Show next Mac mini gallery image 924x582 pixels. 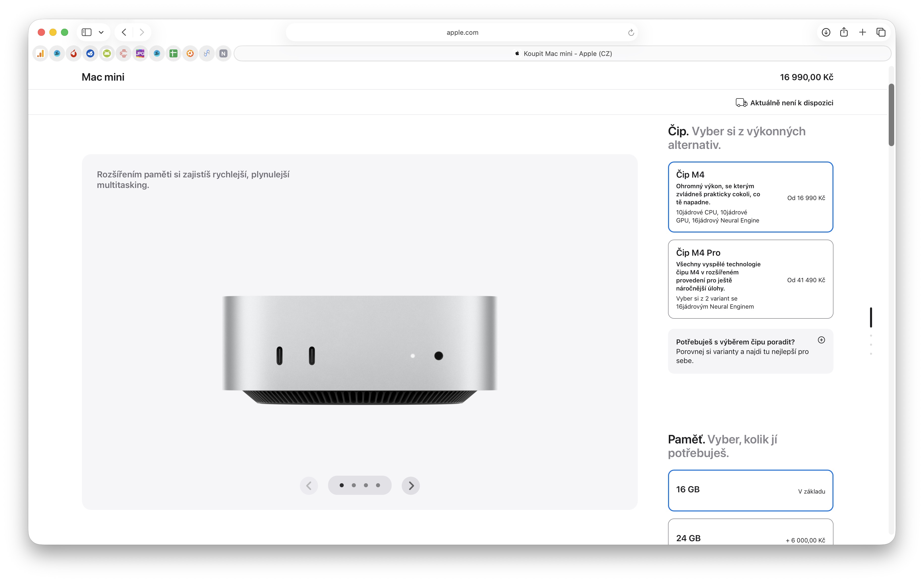point(411,486)
